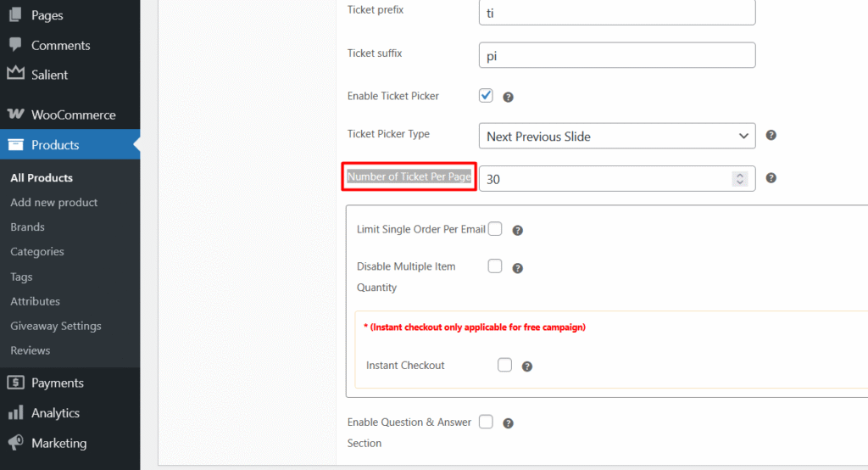The image size is (868, 470).
Task: Click the Marketing megaphone icon
Action: [15, 443]
